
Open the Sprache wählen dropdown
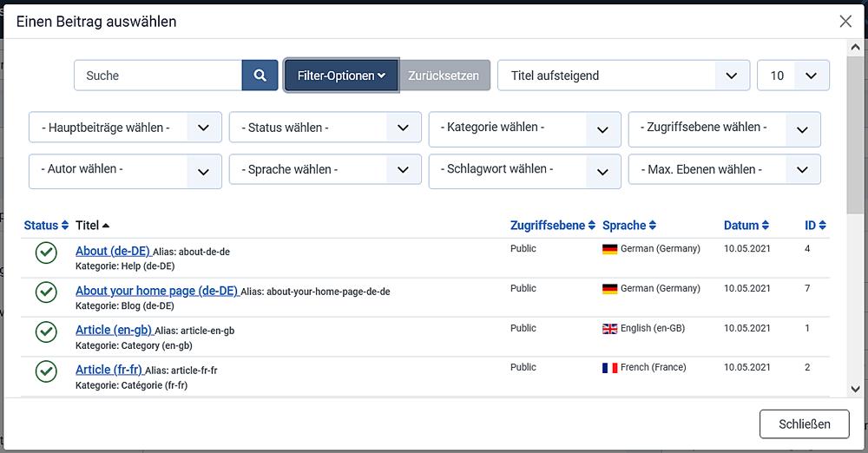pos(325,170)
